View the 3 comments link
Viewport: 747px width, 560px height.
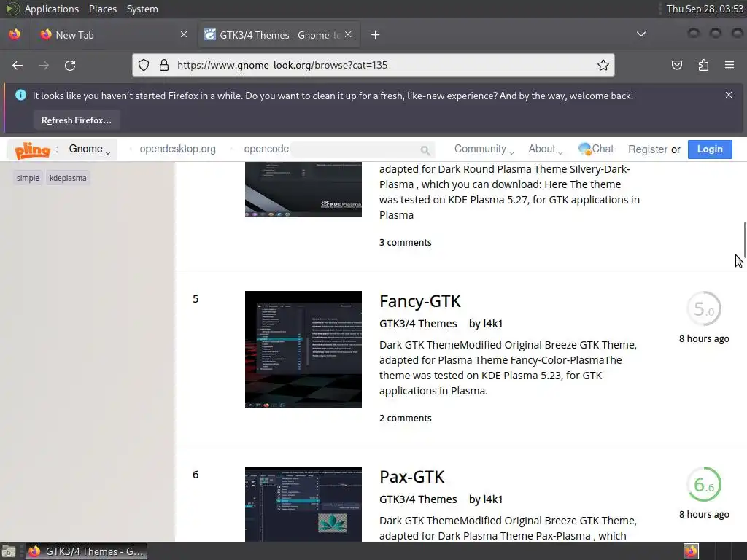406,242
